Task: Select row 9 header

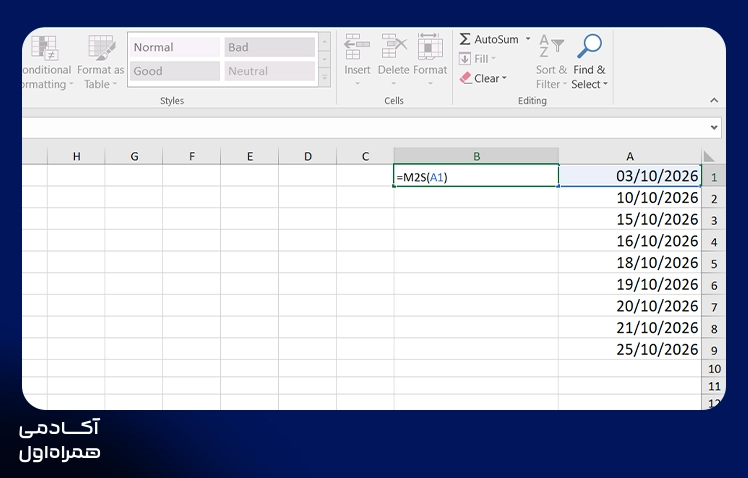Action: pyautogui.click(x=714, y=350)
